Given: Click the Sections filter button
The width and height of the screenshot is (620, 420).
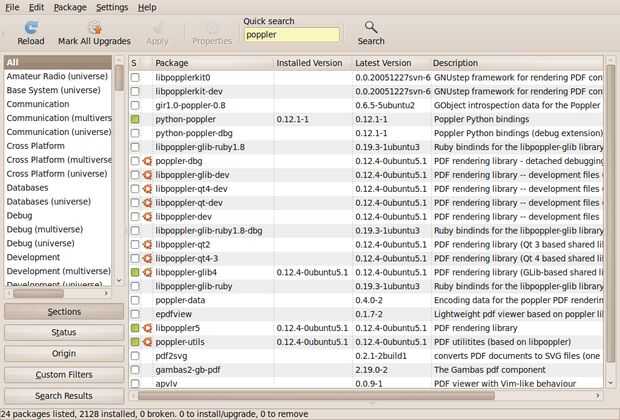Looking at the screenshot, I should click(x=64, y=312).
